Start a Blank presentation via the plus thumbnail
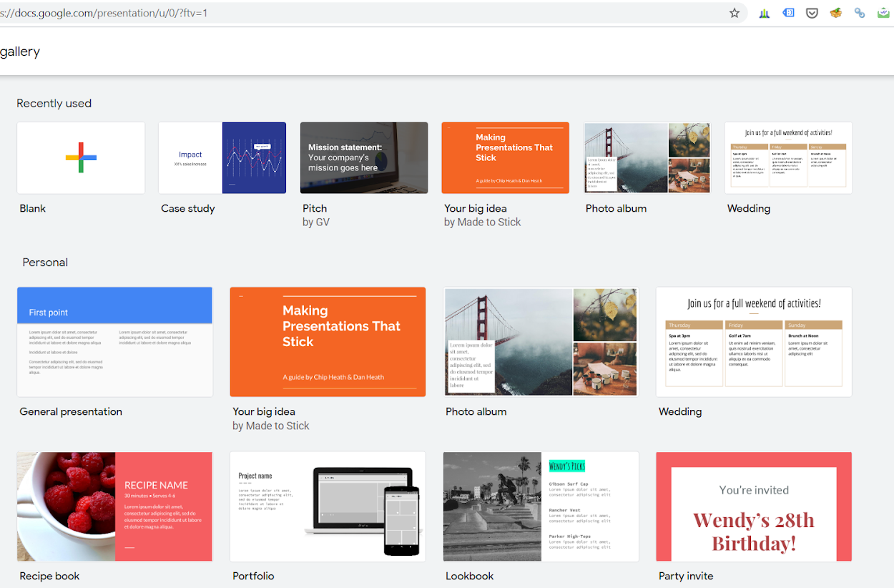This screenshot has width=894, height=588. 80,157
